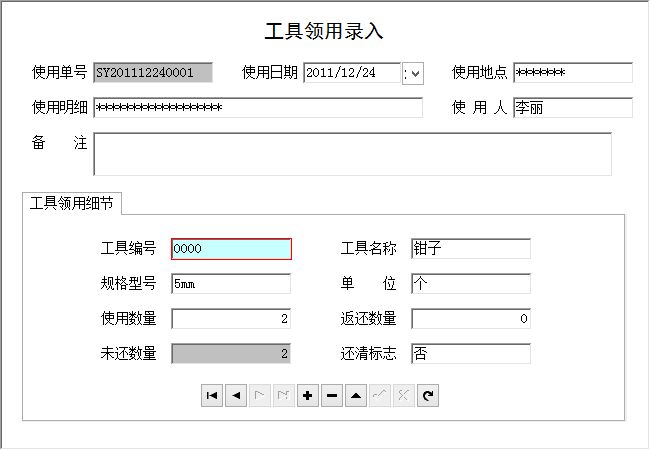Click the 使用数量 field
The width and height of the screenshot is (650, 450).
coord(231,319)
